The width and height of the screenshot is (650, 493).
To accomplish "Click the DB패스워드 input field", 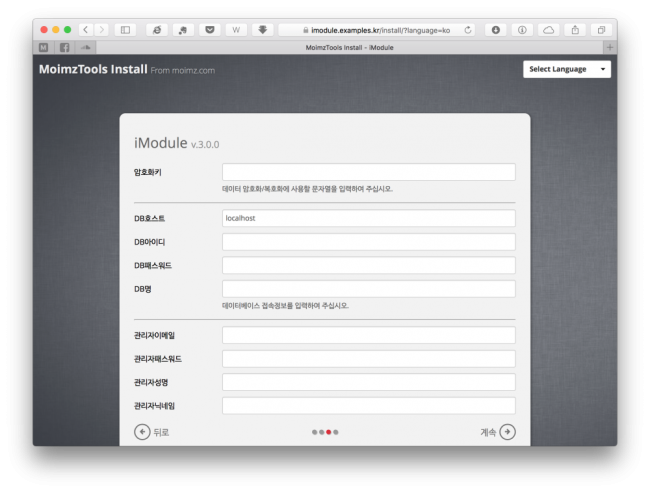I will [368, 265].
